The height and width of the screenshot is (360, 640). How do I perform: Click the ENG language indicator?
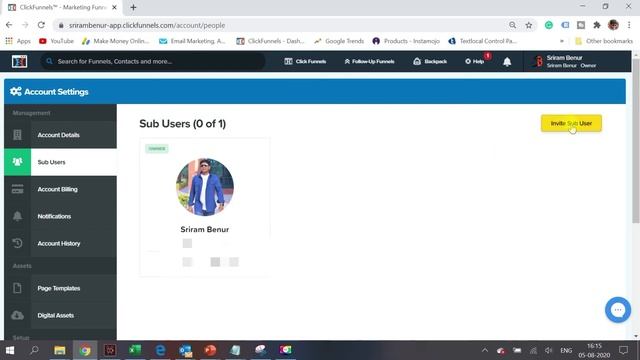[x=566, y=350]
